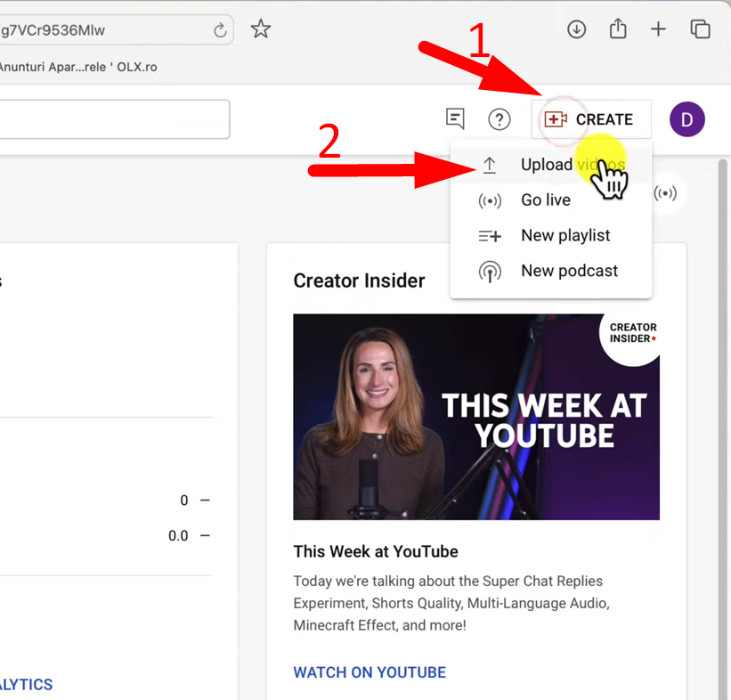Screen dimensions: 731x700
Task: Click the New podcast antenna icon
Action: pyautogui.click(x=490, y=272)
